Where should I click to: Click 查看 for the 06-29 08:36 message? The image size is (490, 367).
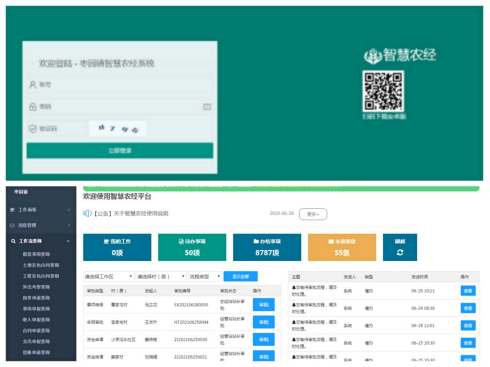click(468, 308)
